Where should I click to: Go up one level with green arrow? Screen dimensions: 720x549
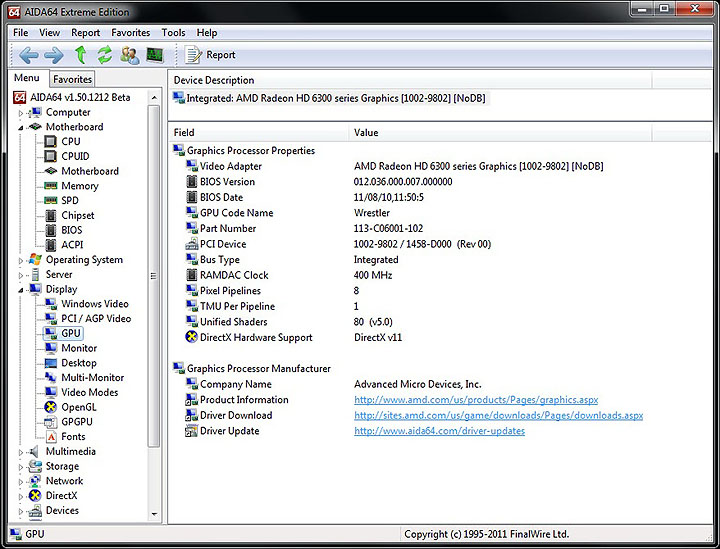pyautogui.click(x=80, y=55)
